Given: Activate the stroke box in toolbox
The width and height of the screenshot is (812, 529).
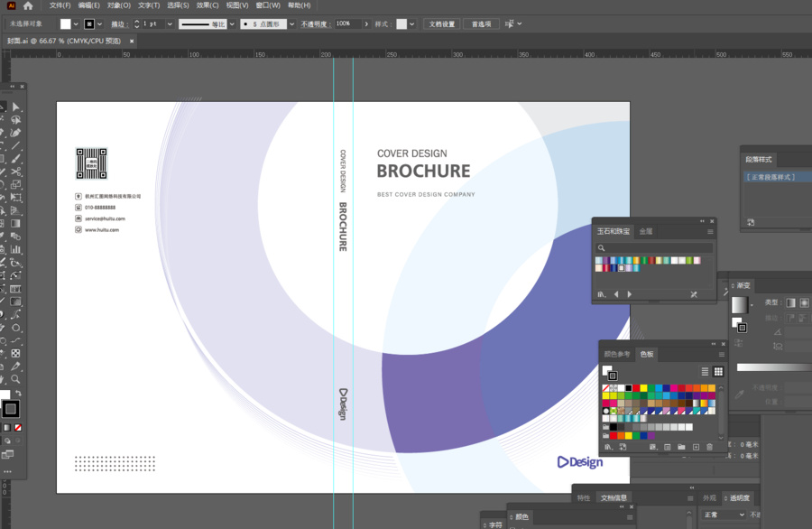Looking at the screenshot, I should (10, 409).
